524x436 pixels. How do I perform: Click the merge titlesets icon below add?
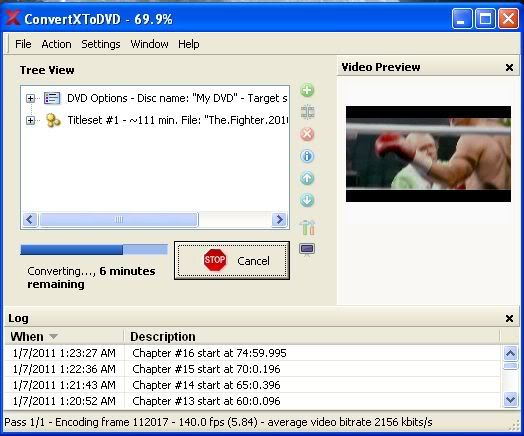pyautogui.click(x=307, y=112)
